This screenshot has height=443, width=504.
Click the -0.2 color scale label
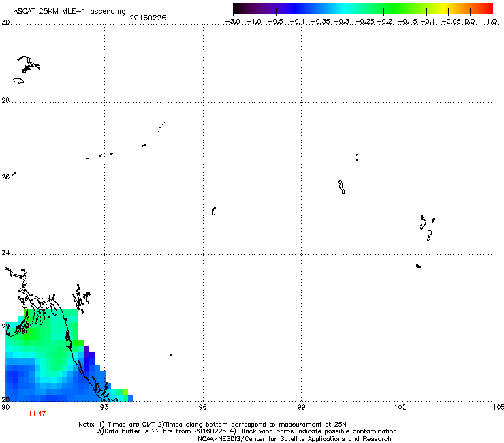(x=384, y=22)
